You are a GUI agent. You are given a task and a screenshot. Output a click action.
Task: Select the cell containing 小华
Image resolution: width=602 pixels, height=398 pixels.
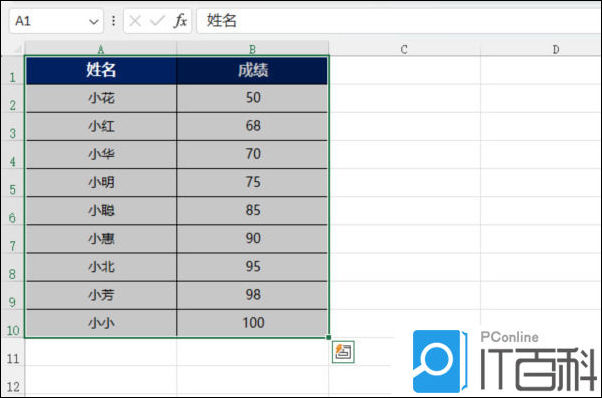101,155
